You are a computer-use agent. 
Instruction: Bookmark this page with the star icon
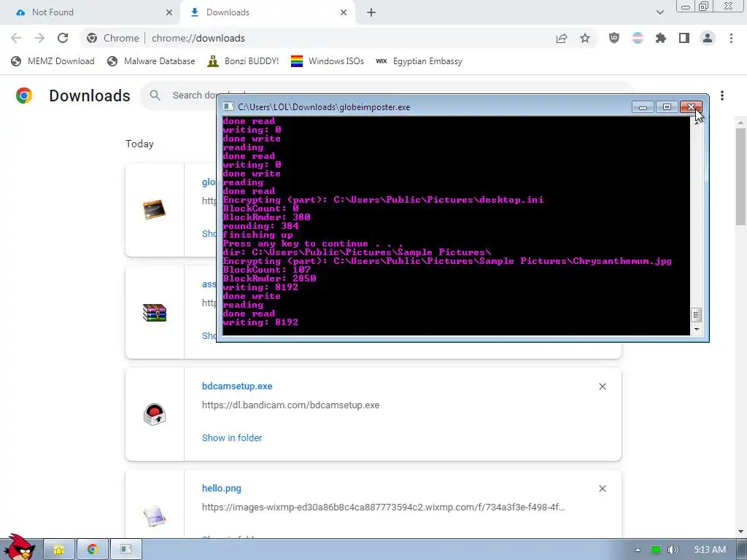pyautogui.click(x=585, y=38)
